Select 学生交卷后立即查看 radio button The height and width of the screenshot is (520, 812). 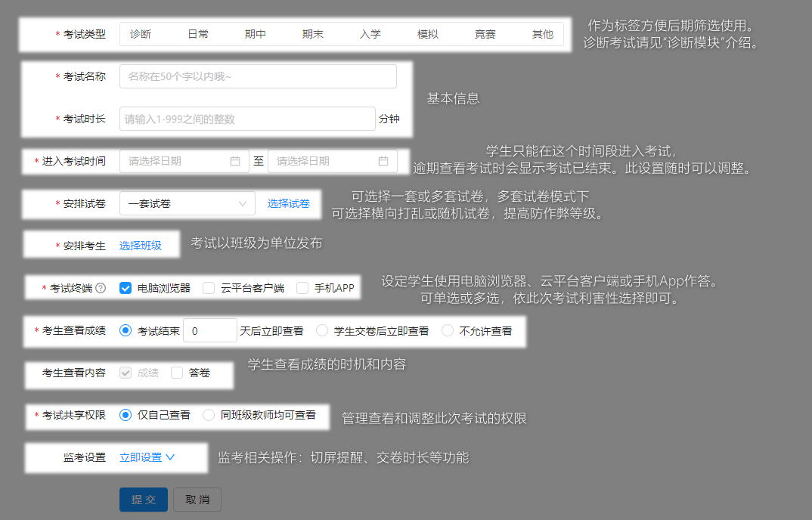click(x=322, y=330)
